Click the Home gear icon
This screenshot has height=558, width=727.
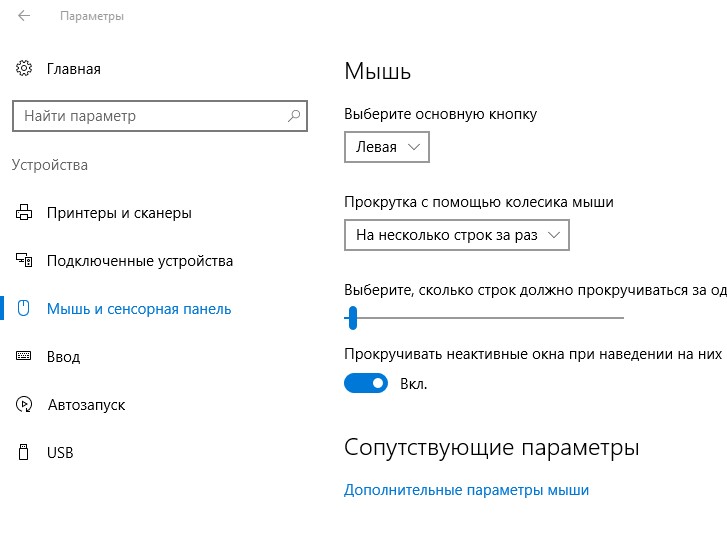24,69
